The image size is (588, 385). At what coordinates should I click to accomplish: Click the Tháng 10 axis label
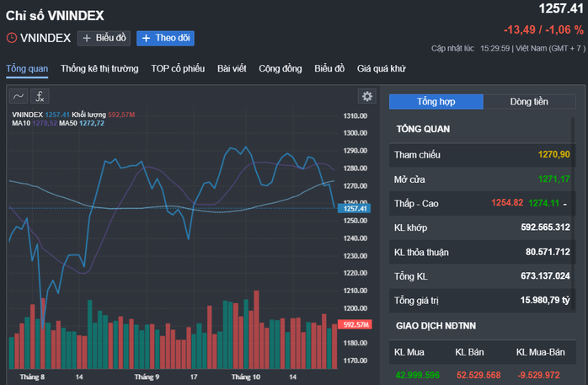246,377
